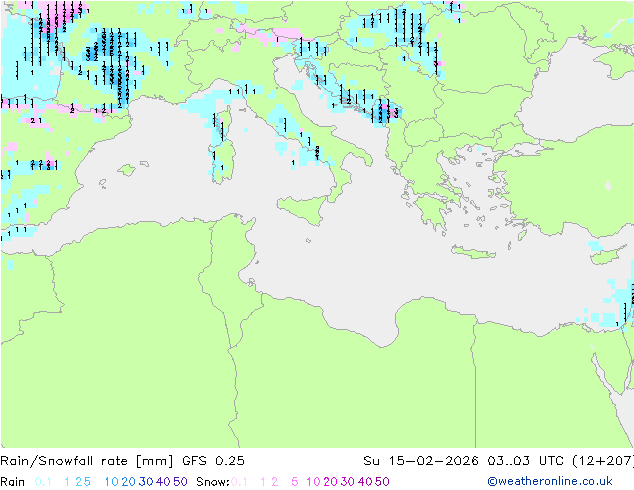634x490 pixels.
Task: Click the 'Su 15-02-2026' date text
Action: coord(421,461)
